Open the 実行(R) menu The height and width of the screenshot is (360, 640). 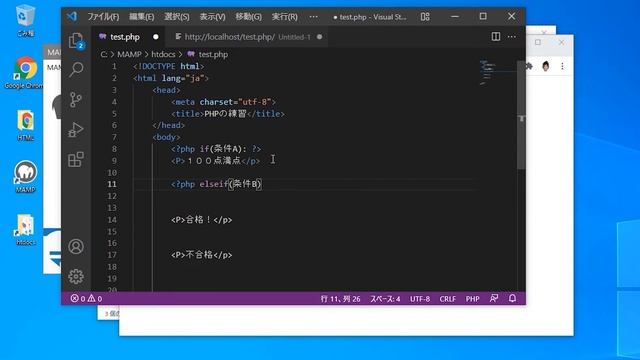pos(284,17)
